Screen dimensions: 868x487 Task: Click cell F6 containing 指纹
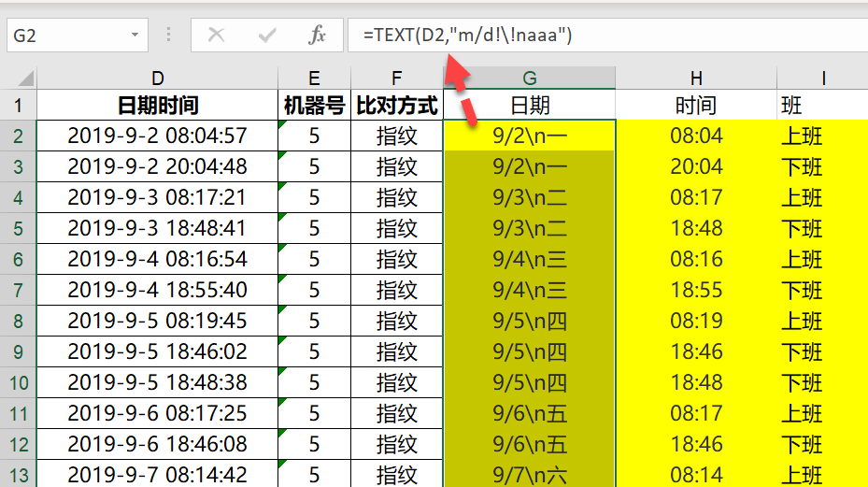pyautogui.click(x=397, y=259)
